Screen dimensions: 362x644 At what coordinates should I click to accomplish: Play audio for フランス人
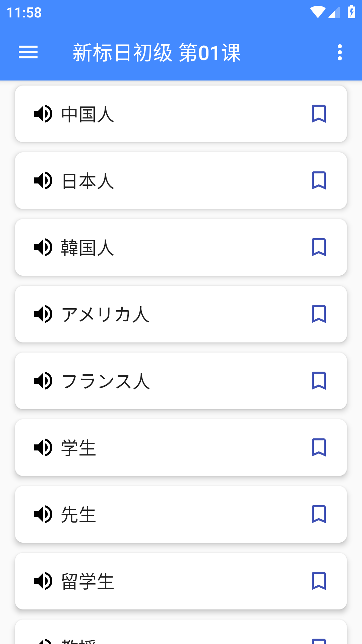43,381
